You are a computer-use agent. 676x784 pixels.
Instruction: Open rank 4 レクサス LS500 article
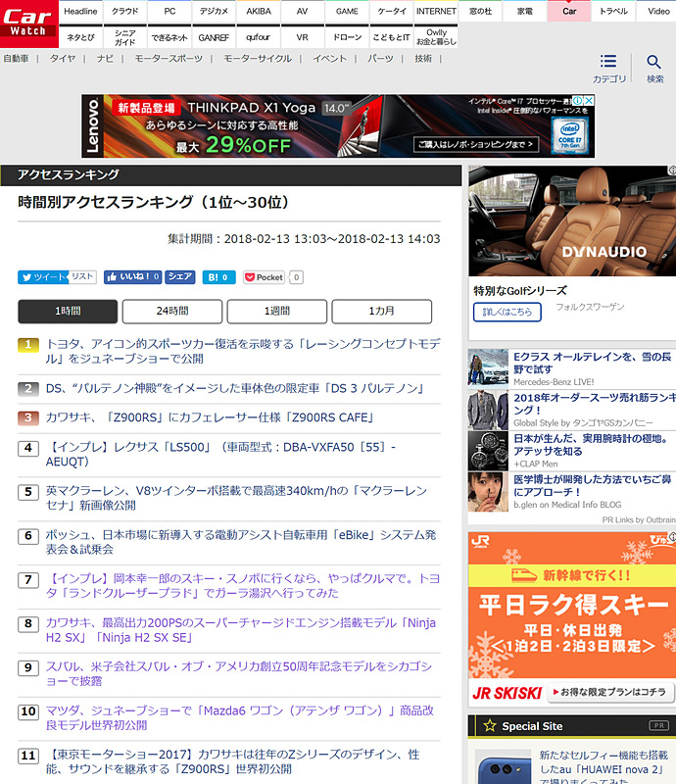[220, 454]
